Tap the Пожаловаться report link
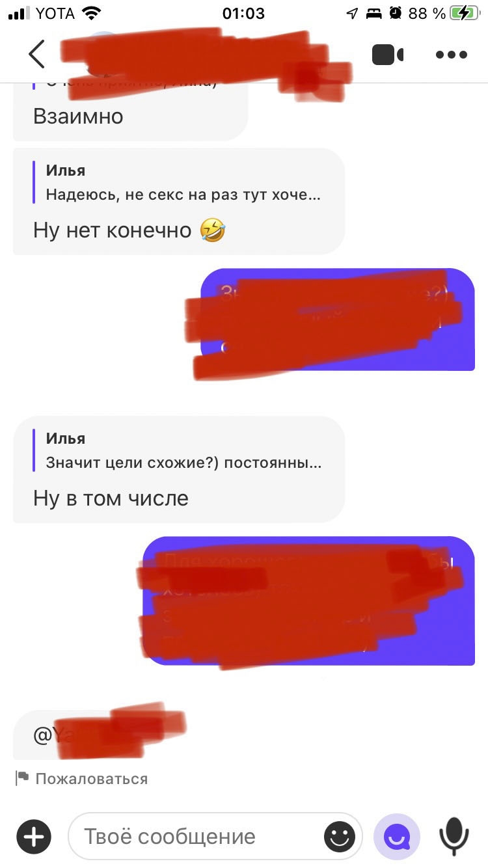The height and width of the screenshot is (868, 488). 92,778
